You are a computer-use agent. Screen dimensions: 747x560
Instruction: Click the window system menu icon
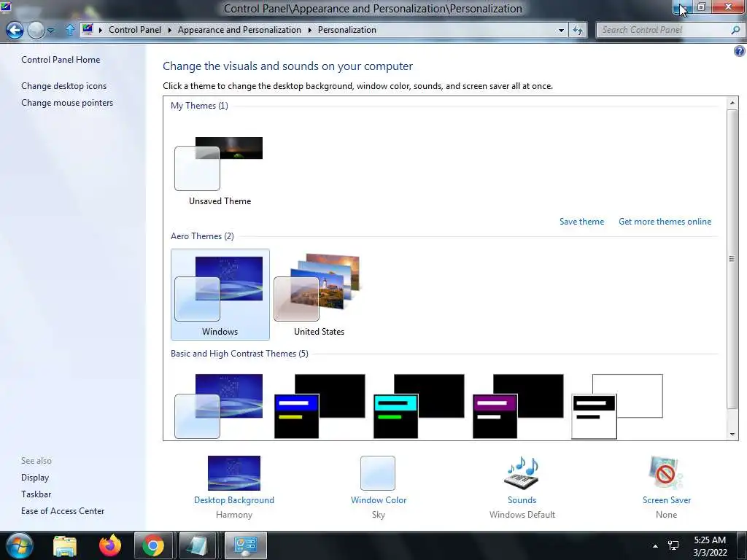[6, 6]
